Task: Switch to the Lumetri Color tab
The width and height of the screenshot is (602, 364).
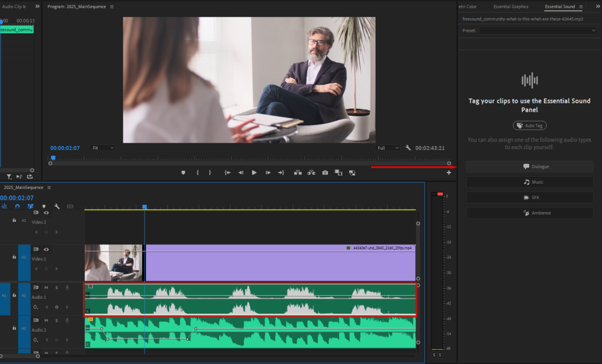Action: (x=467, y=6)
